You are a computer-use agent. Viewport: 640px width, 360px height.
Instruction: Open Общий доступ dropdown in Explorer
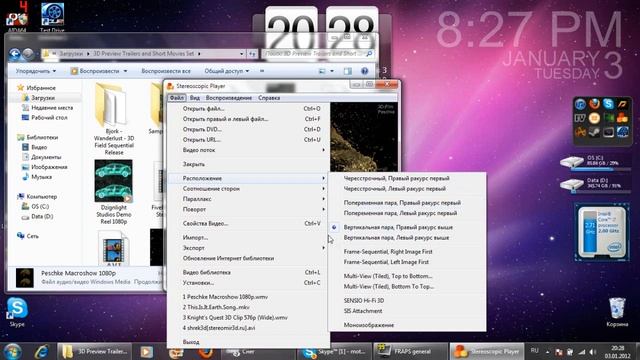(227, 71)
